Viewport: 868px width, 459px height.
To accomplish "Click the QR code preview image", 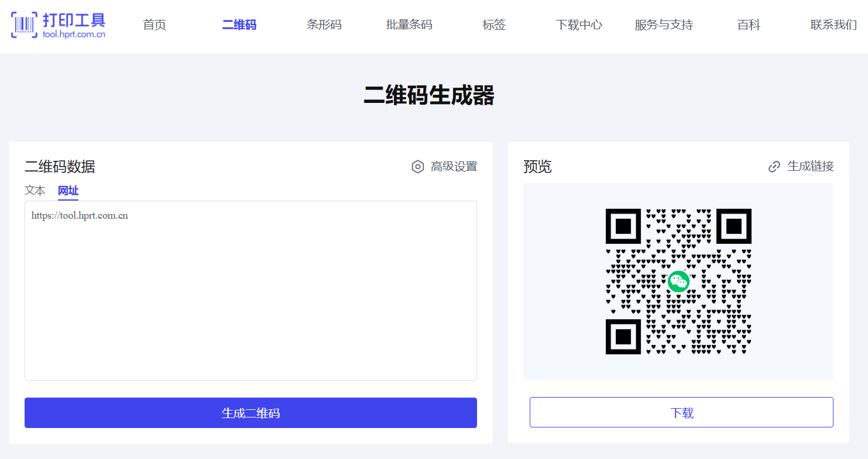I will [x=678, y=281].
